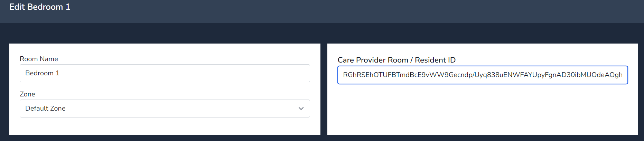The image size is (644, 141).
Task: Click the 'Bedroom 1' text in Room Name
Action: (42, 73)
